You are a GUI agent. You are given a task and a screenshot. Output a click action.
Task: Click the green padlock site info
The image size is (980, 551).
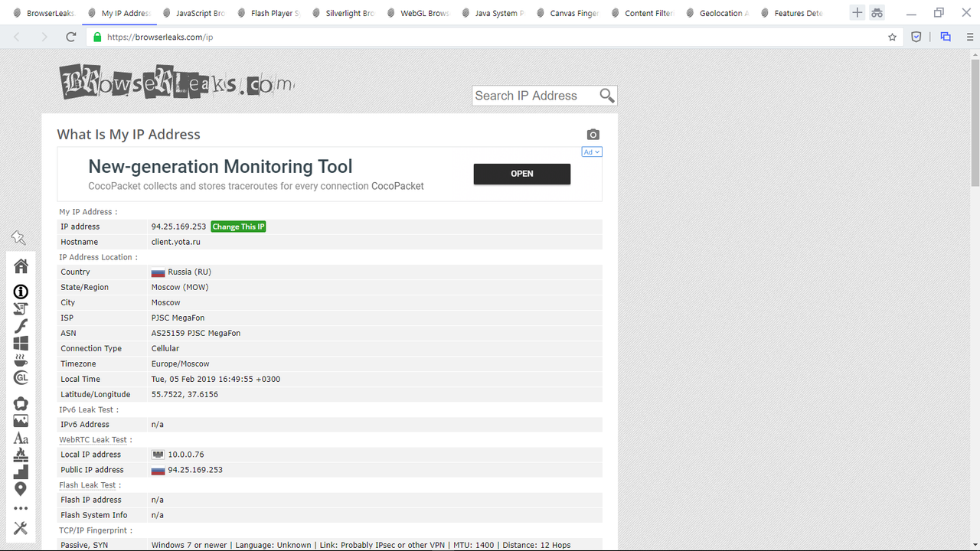(x=96, y=37)
